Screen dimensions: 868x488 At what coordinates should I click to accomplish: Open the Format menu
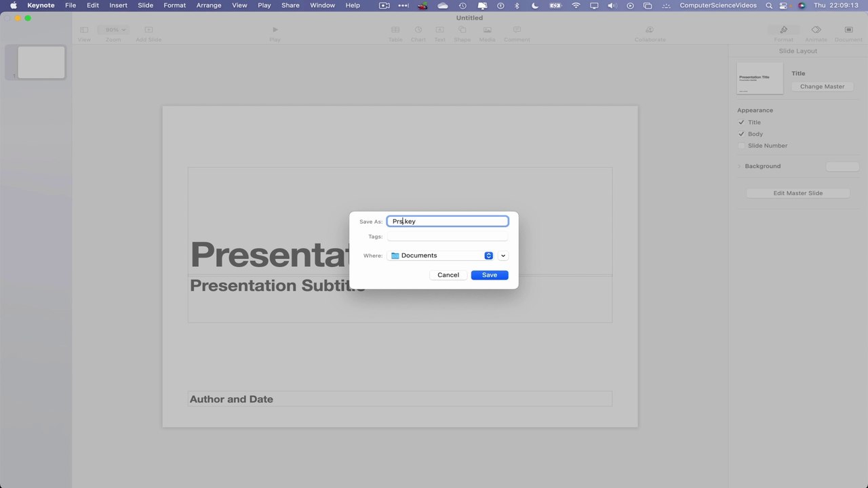(x=175, y=5)
